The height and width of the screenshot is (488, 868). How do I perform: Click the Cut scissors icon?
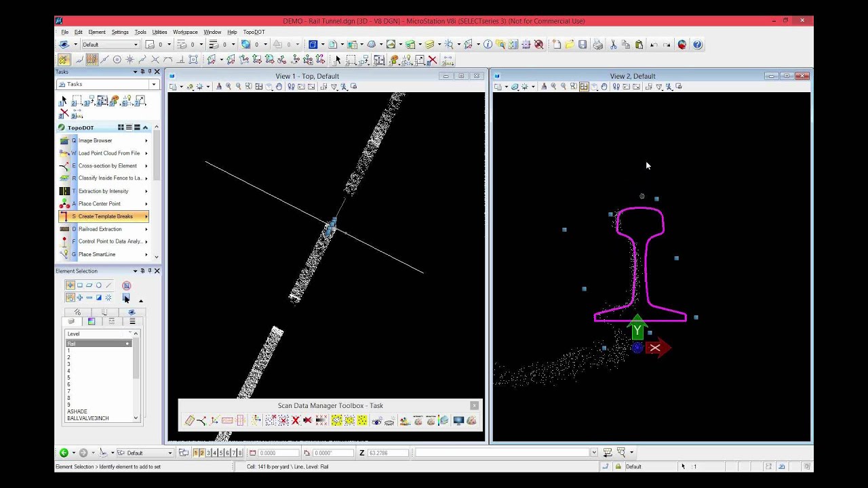[613, 45]
